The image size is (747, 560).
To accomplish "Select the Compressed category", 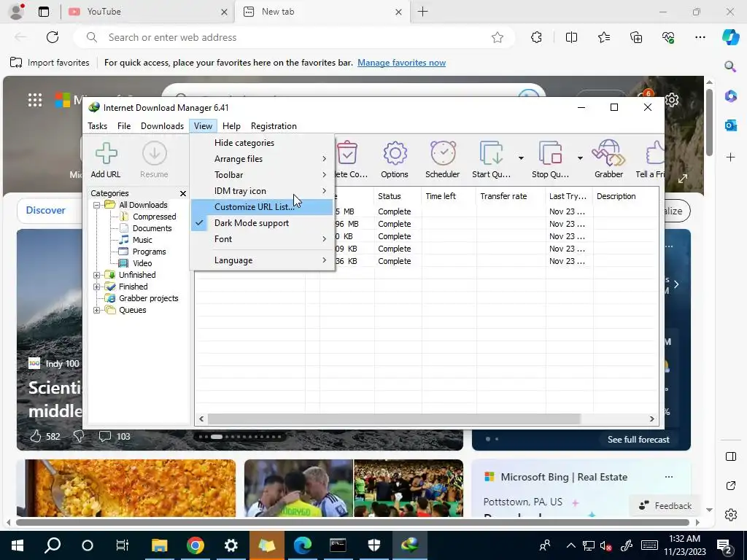I will (x=155, y=217).
